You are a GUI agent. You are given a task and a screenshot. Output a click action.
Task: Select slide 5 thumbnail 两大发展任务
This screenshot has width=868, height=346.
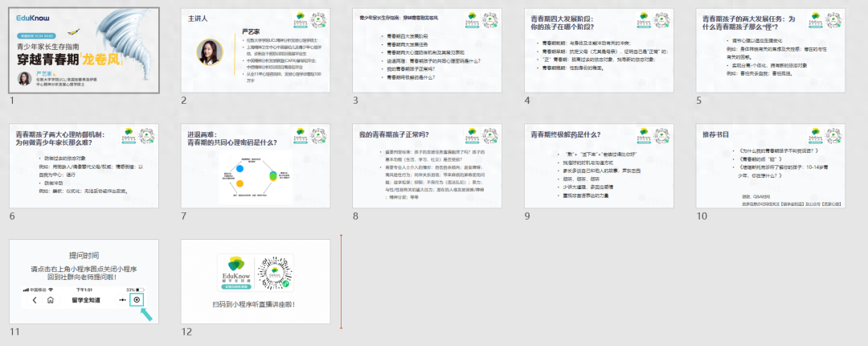tap(771, 51)
